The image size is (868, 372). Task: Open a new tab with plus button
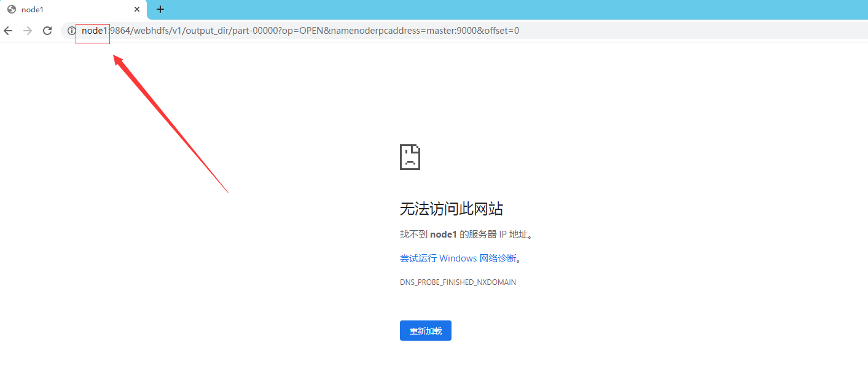160,9
